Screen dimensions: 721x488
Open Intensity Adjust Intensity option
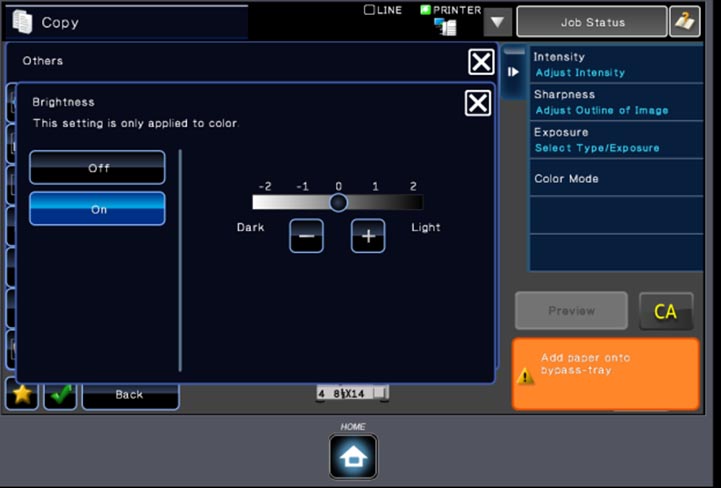pos(617,64)
